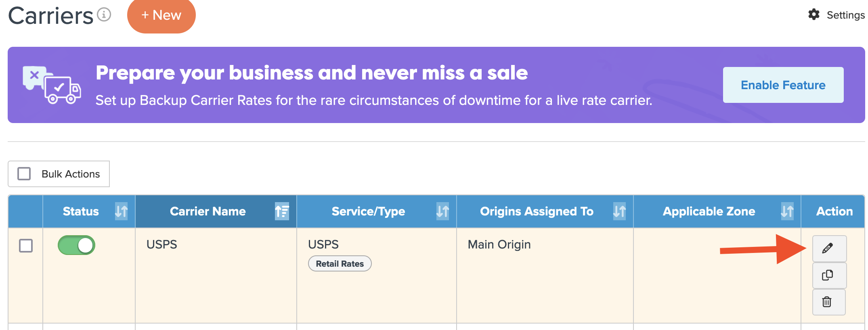Sort by Origins Assigned To arrows

pyautogui.click(x=619, y=211)
